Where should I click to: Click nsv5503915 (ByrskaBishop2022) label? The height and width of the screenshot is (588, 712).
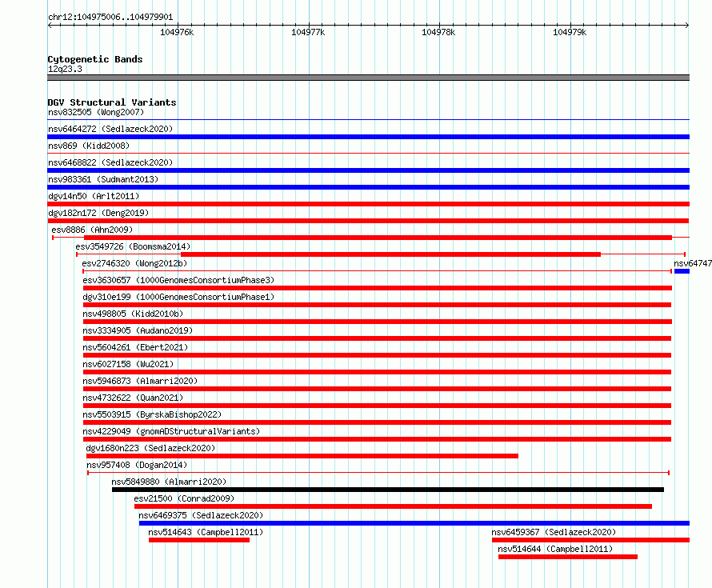152,414
